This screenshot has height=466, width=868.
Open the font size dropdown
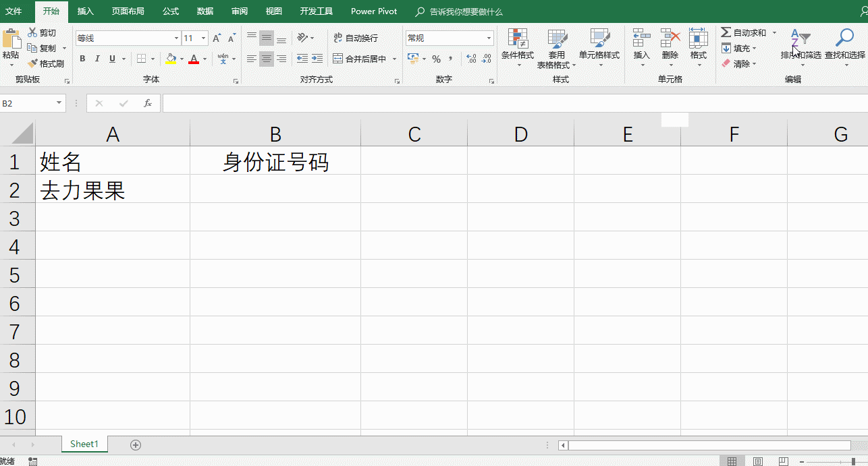[205, 38]
